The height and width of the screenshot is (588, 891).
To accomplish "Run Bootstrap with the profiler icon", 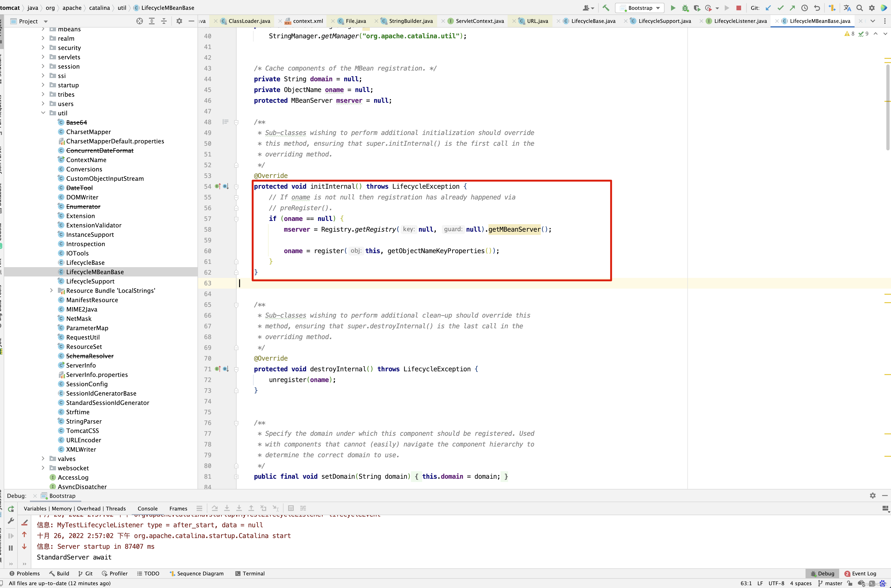I will pyautogui.click(x=708, y=8).
